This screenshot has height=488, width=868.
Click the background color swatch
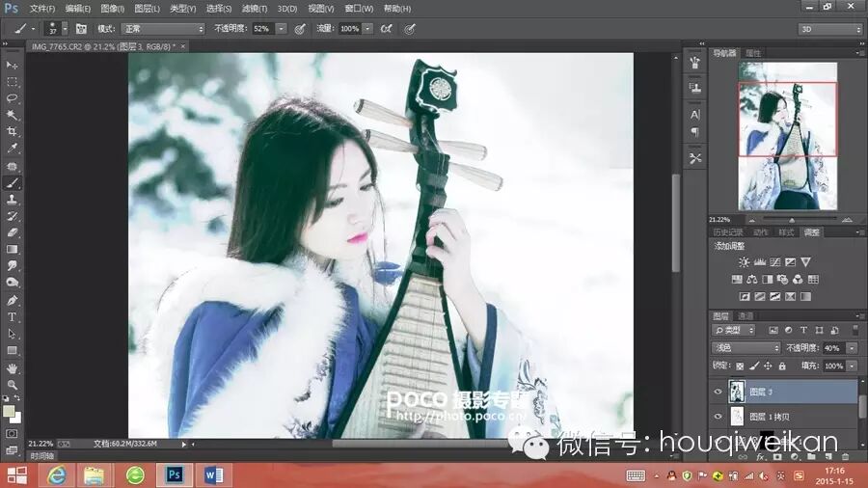(x=17, y=419)
